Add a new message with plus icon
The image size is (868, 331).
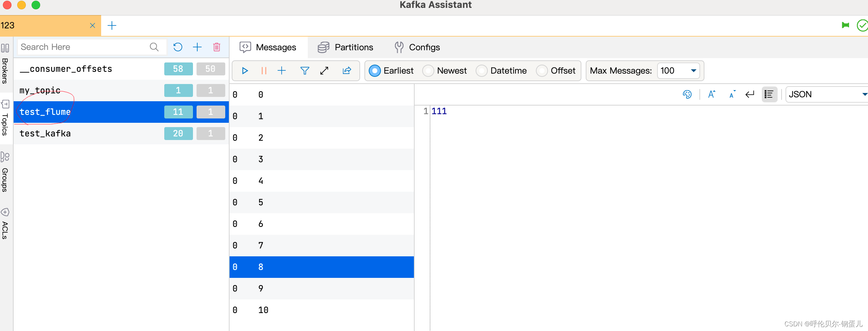pyautogui.click(x=282, y=71)
